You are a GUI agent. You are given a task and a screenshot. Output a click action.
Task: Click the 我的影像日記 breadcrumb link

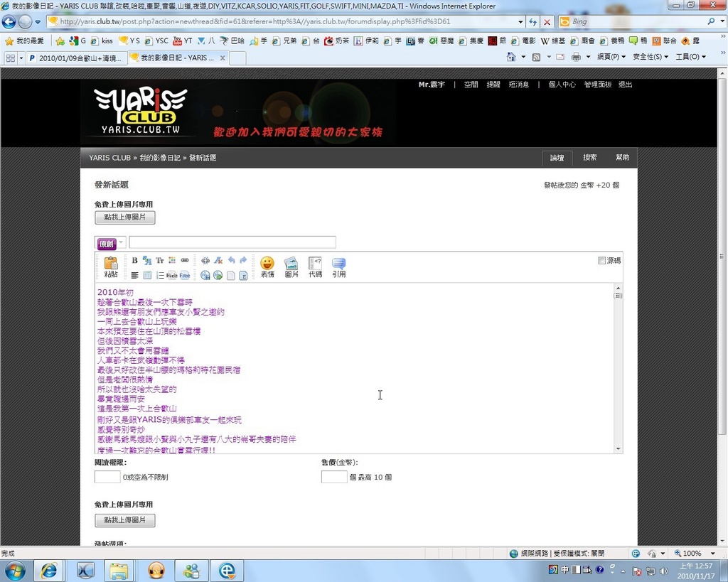tap(160, 158)
